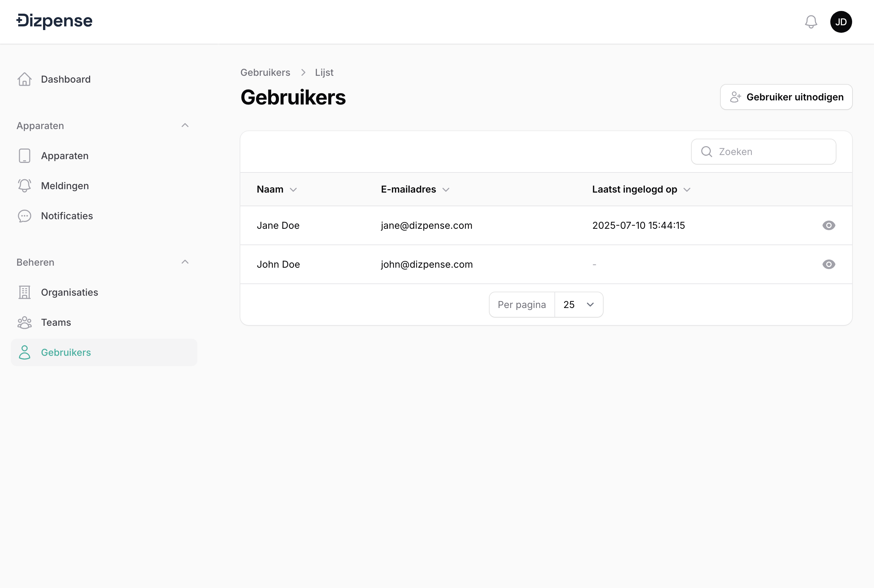874x588 pixels.
Task: Collapse the Apparaten section
Action: point(185,125)
